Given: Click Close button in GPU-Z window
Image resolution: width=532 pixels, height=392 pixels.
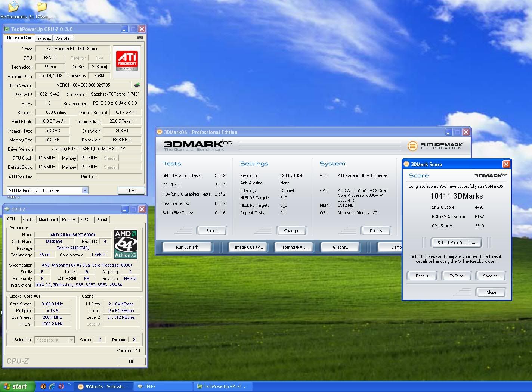Looking at the screenshot, I should [131, 190].
